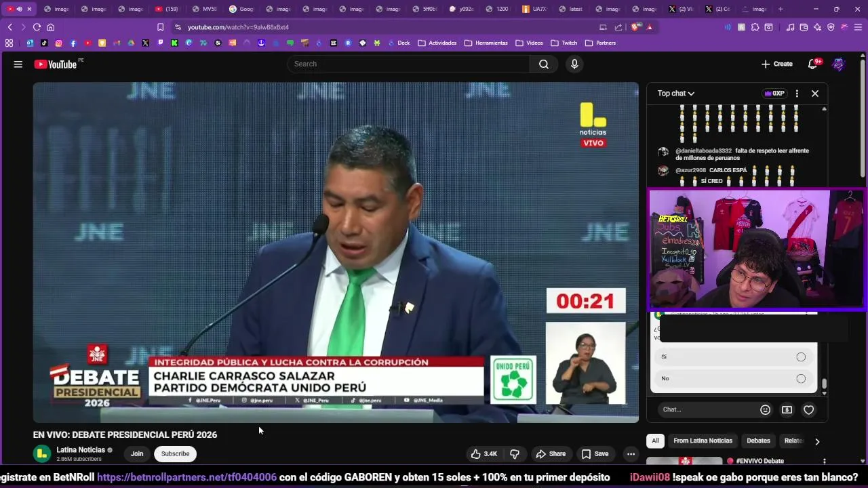Viewport: 868px width, 488px height.
Task: Open the Twitch bookmark icon
Action: tap(161, 43)
